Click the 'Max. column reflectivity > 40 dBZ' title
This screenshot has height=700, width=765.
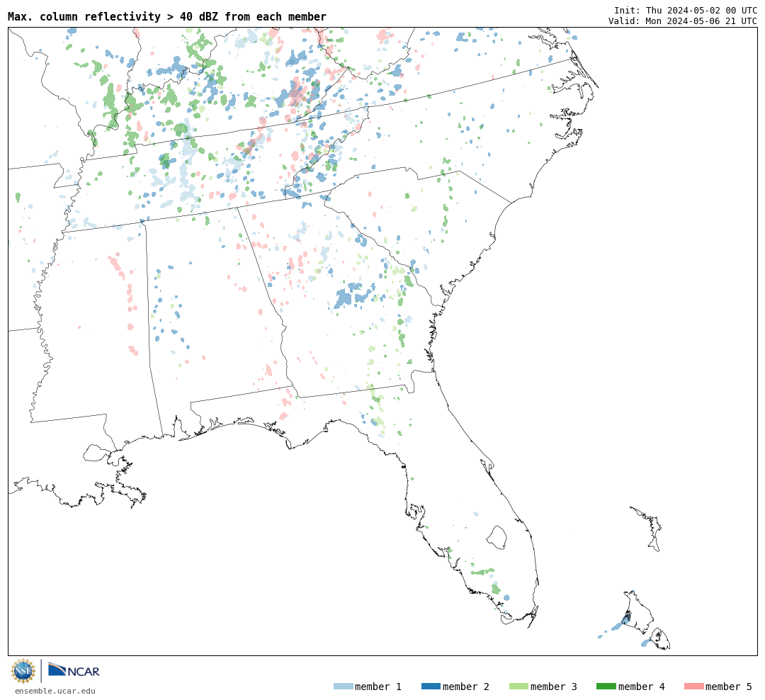pyautogui.click(x=167, y=16)
